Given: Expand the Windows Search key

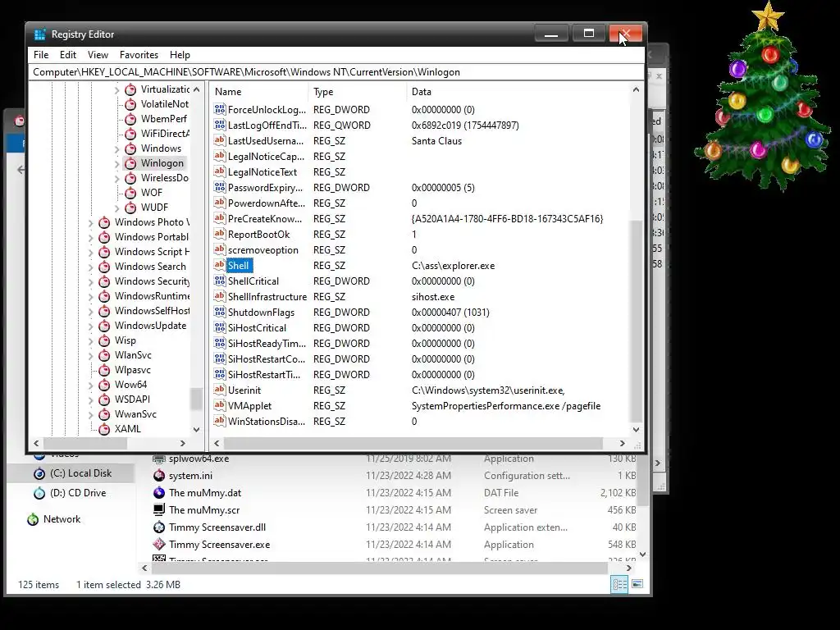Looking at the screenshot, I should click(90, 267).
